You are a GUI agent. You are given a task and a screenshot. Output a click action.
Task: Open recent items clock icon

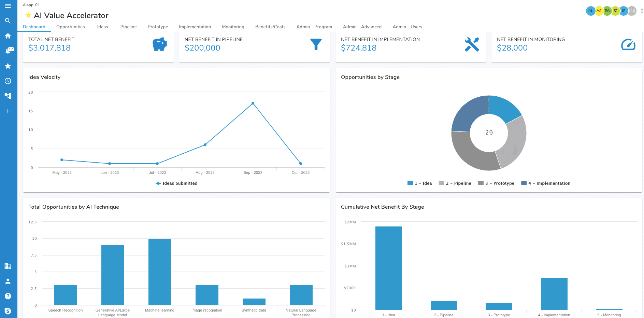(8, 81)
